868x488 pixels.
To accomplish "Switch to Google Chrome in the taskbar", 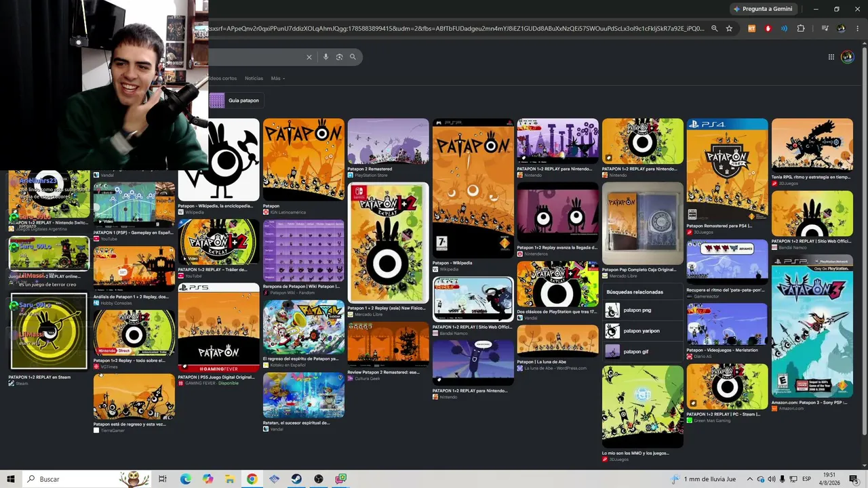I will point(252,479).
